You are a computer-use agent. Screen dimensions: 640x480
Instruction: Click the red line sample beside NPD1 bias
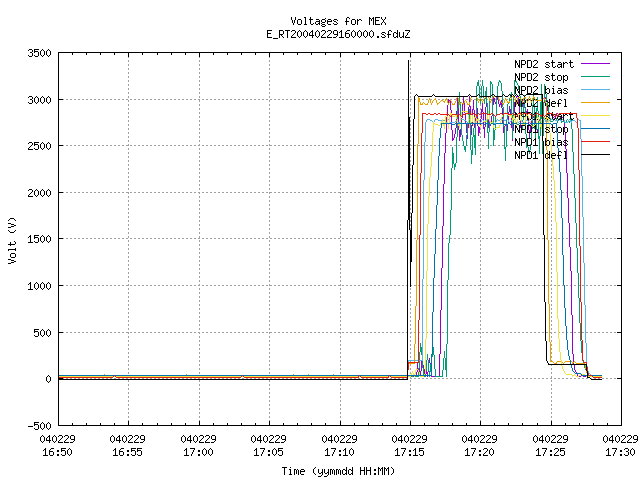596,142
